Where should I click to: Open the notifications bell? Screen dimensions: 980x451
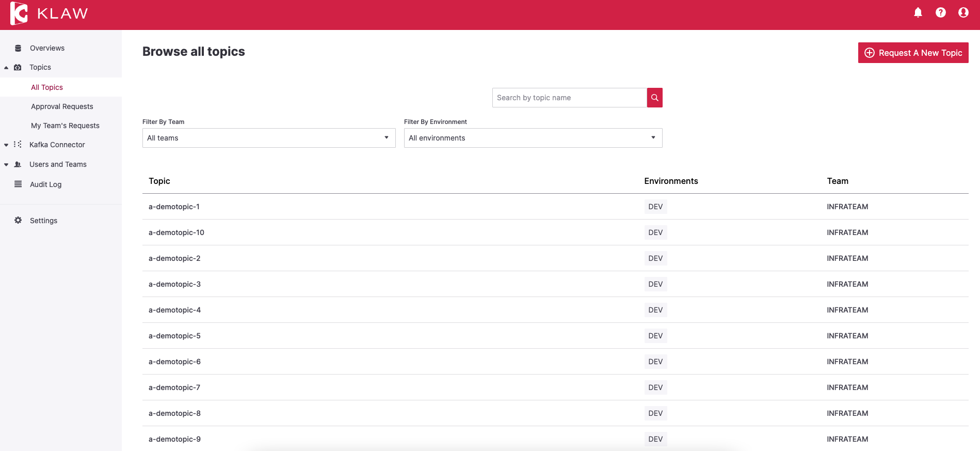[x=918, y=12]
